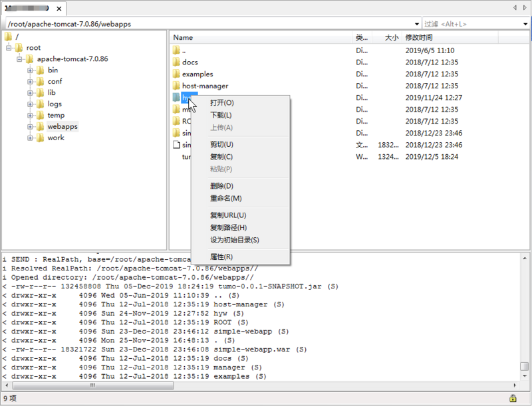
Task: Expand the temp folder tree node
Action: click(x=30, y=116)
